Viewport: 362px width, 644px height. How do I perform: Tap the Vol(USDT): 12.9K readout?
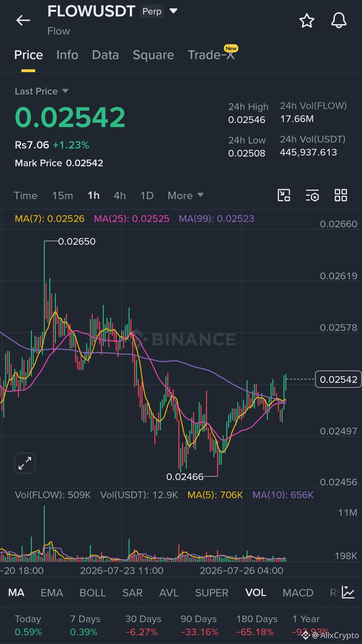click(x=139, y=495)
